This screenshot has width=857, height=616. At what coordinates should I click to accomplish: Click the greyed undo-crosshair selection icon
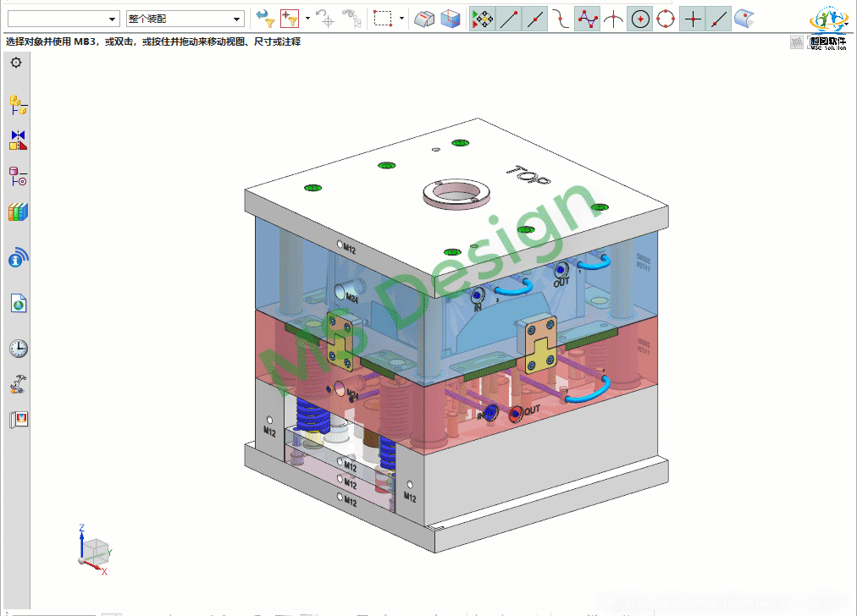(325, 19)
